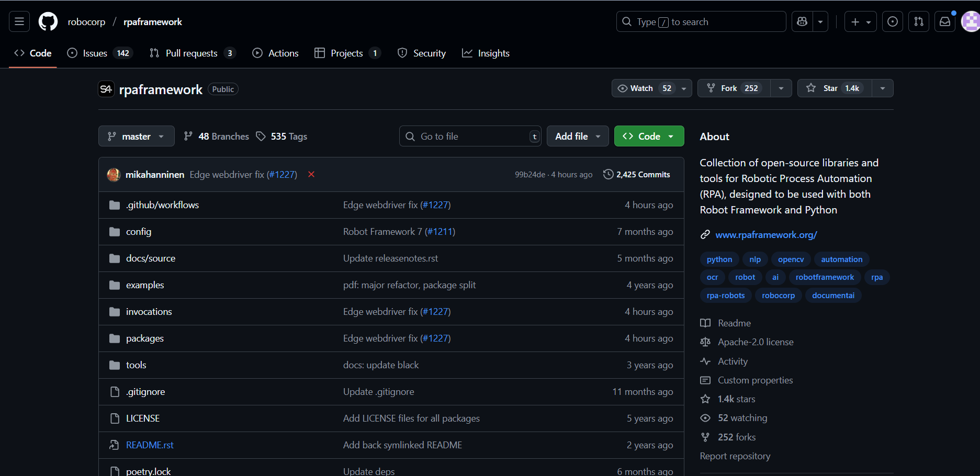980x476 pixels.
Task: Click the Report repository link
Action: coord(735,456)
